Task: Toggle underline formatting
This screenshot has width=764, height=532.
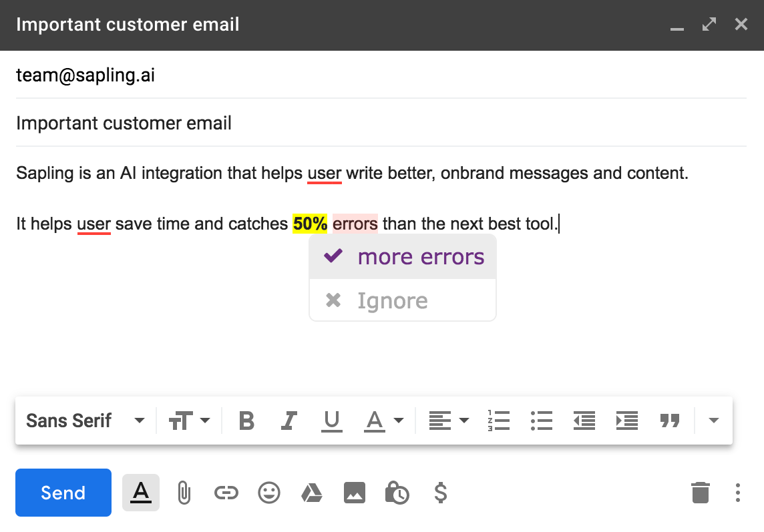Action: point(332,421)
